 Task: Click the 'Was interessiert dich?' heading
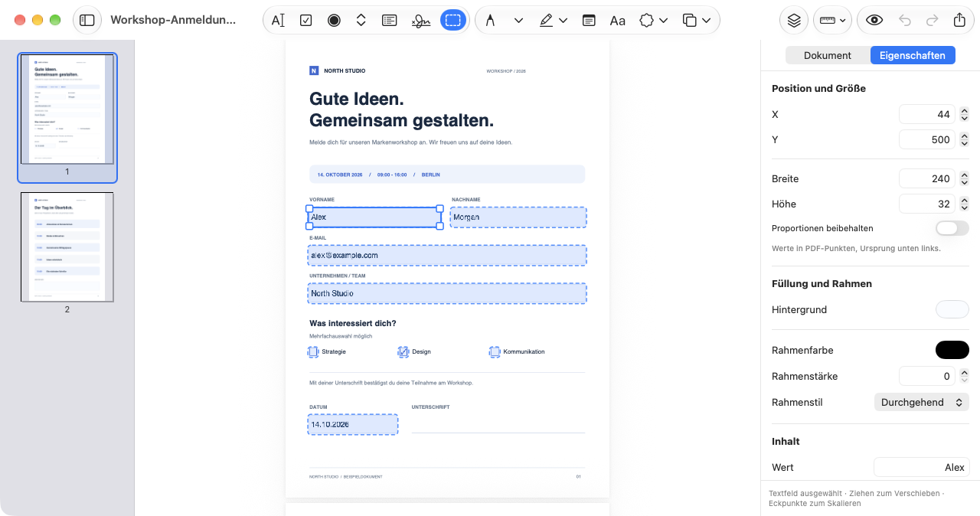[353, 324]
